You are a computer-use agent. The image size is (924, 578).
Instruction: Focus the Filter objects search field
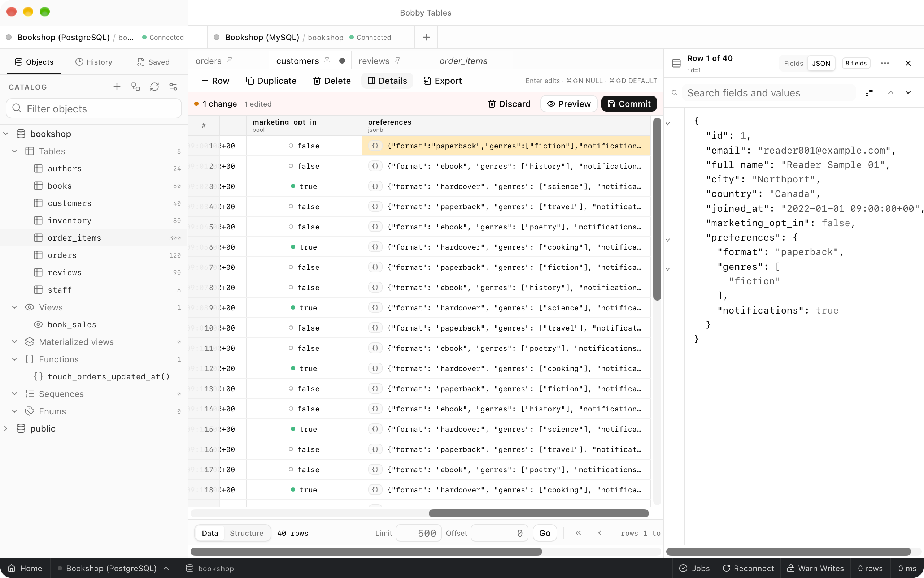click(x=94, y=109)
